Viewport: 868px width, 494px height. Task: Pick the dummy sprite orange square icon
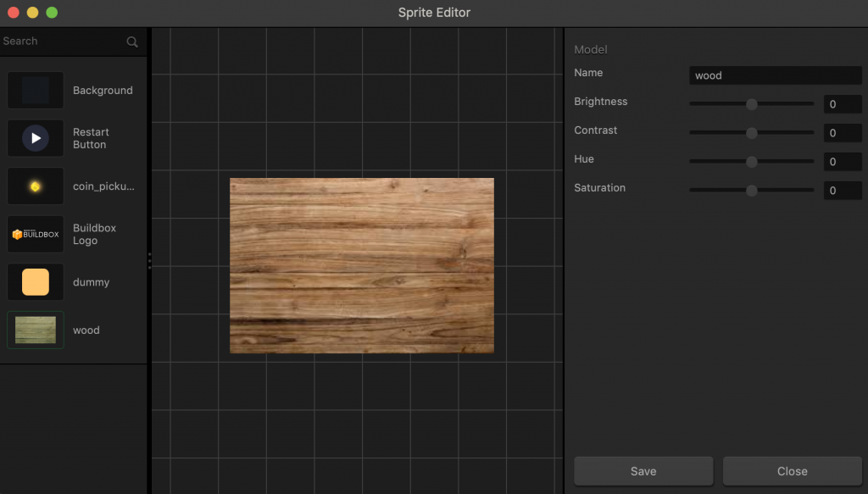point(36,282)
